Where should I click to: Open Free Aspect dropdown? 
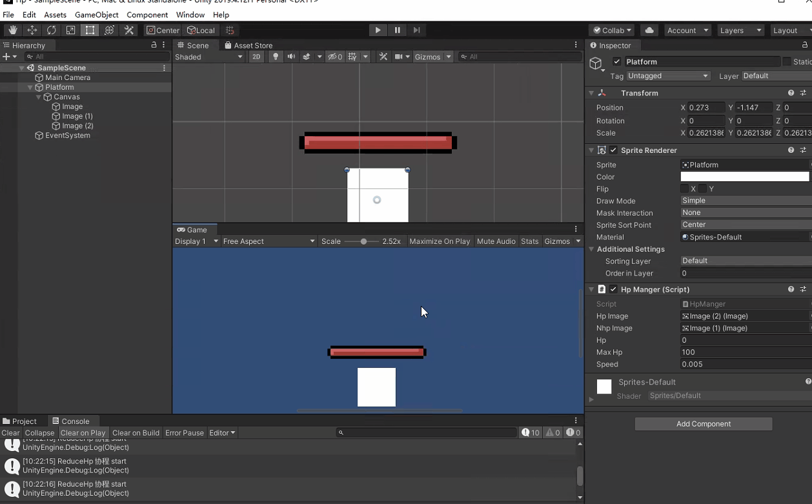click(x=269, y=241)
